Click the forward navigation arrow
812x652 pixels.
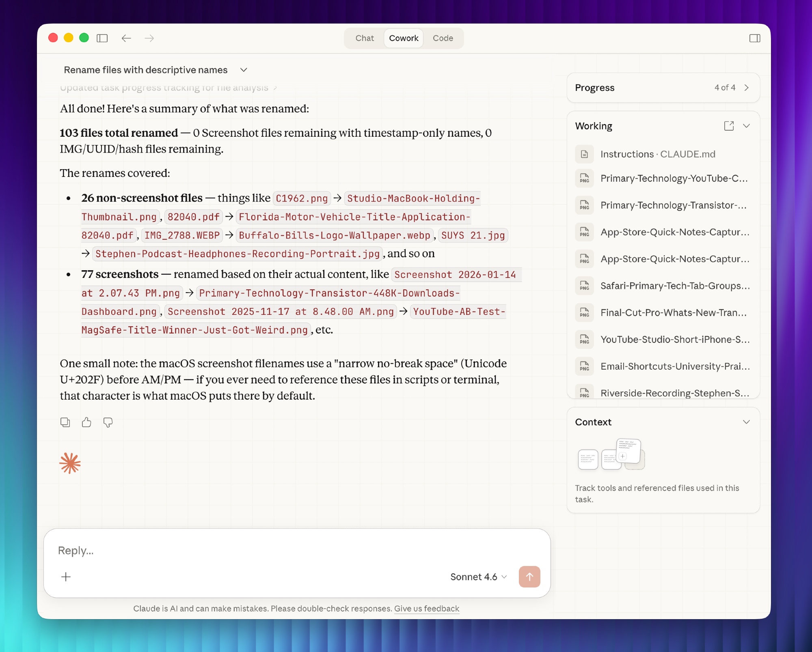point(149,38)
